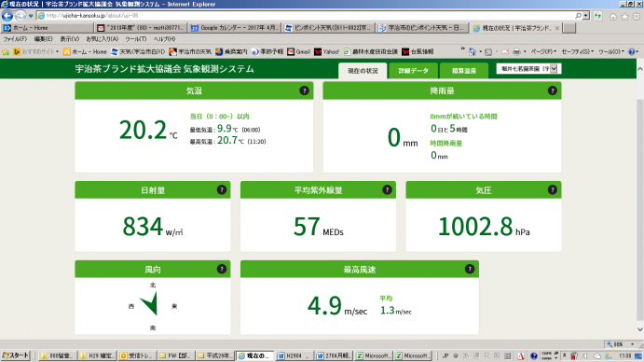644x362 pixels.
Task: Click the page refresh icon beside address bar
Action: (x=597, y=16)
